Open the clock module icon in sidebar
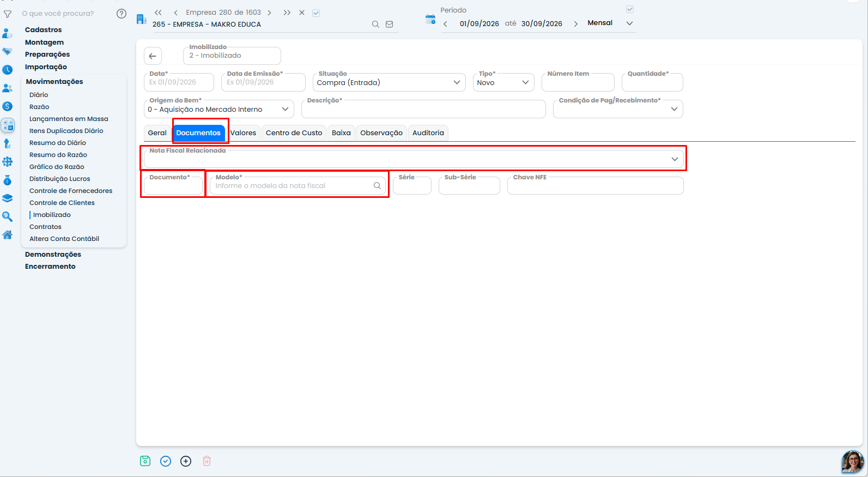This screenshot has height=477, width=868. [x=8, y=70]
